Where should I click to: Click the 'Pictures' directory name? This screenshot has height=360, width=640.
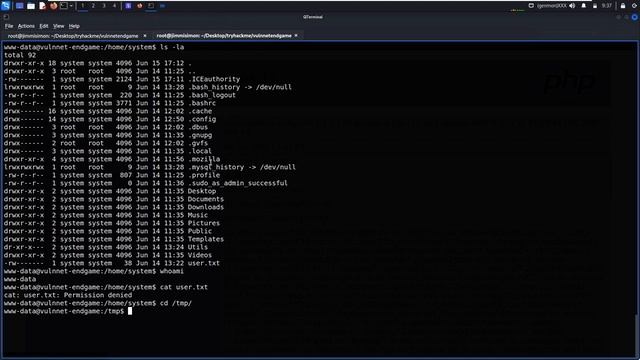(204, 223)
